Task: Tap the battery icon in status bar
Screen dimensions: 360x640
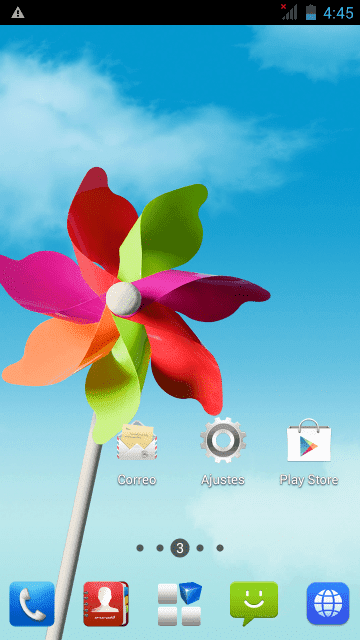Action: [x=311, y=12]
